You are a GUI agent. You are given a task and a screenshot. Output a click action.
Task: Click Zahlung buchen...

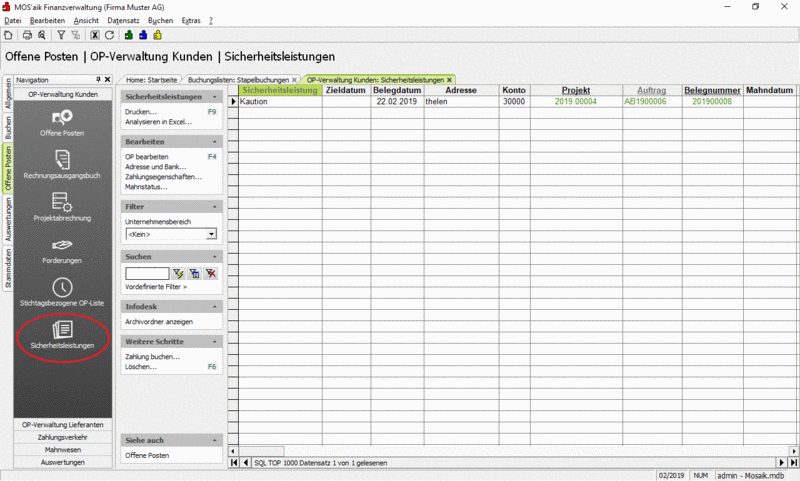click(x=153, y=357)
